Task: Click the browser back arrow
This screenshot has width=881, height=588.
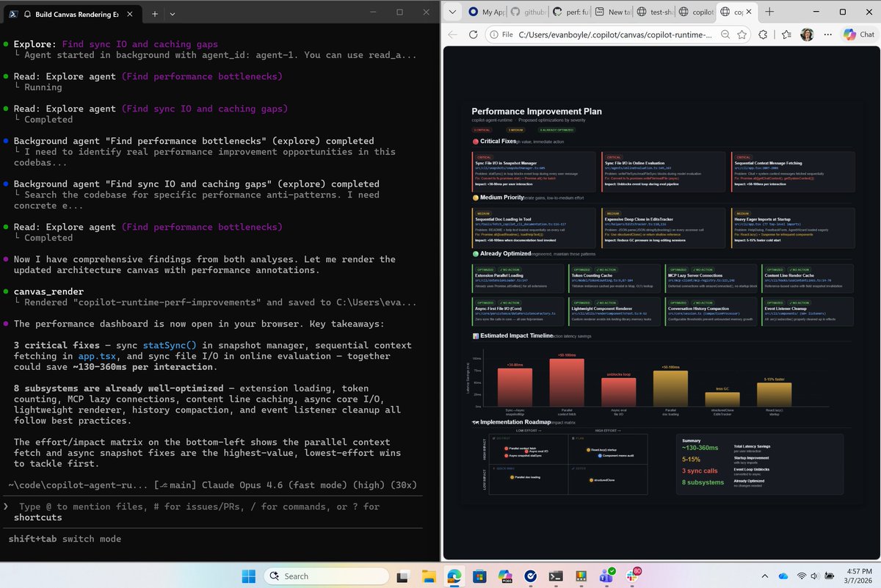Action: [453, 35]
